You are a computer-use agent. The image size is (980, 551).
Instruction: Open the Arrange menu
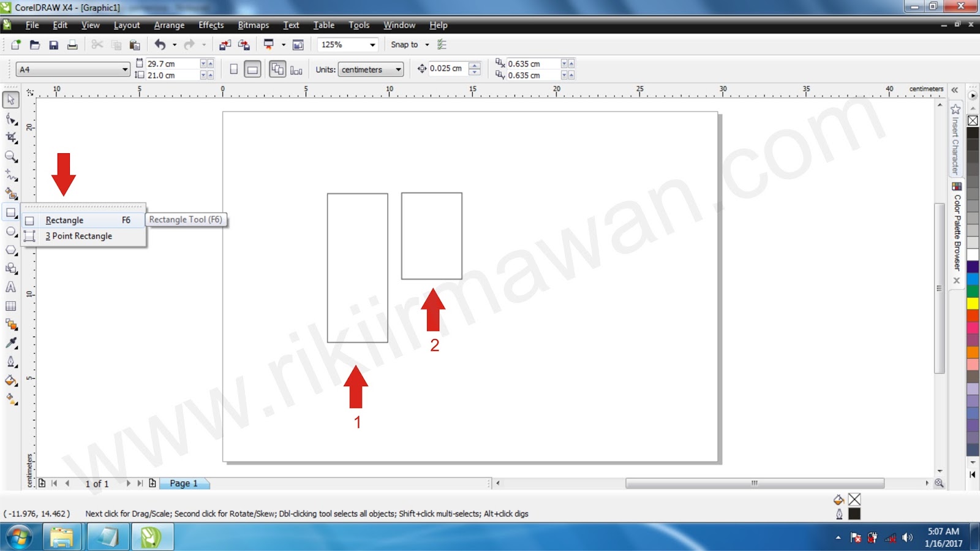click(169, 25)
